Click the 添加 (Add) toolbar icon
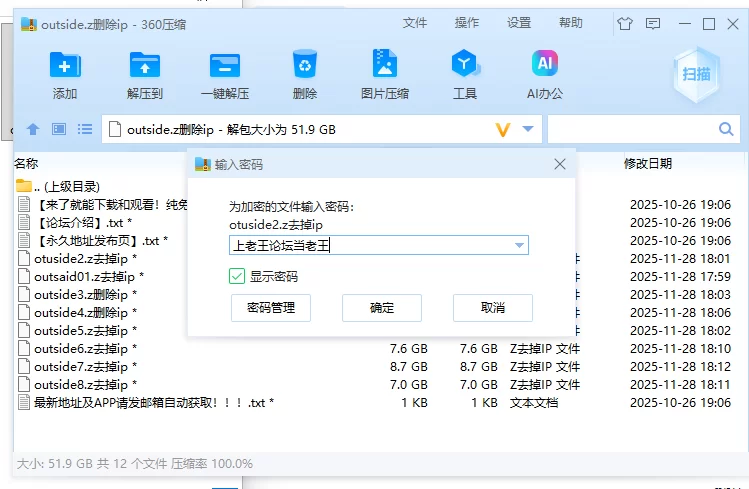Screen dimensions: 749x489 click(x=65, y=66)
